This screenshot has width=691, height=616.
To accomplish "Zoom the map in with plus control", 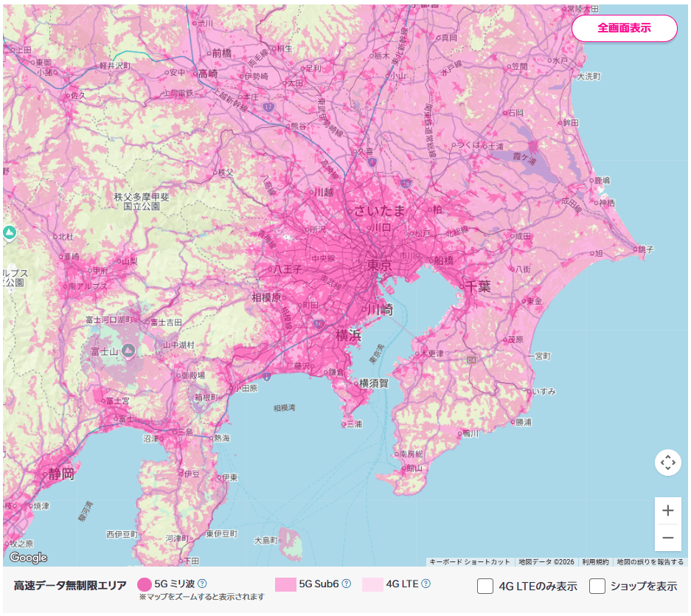I will click(x=668, y=511).
